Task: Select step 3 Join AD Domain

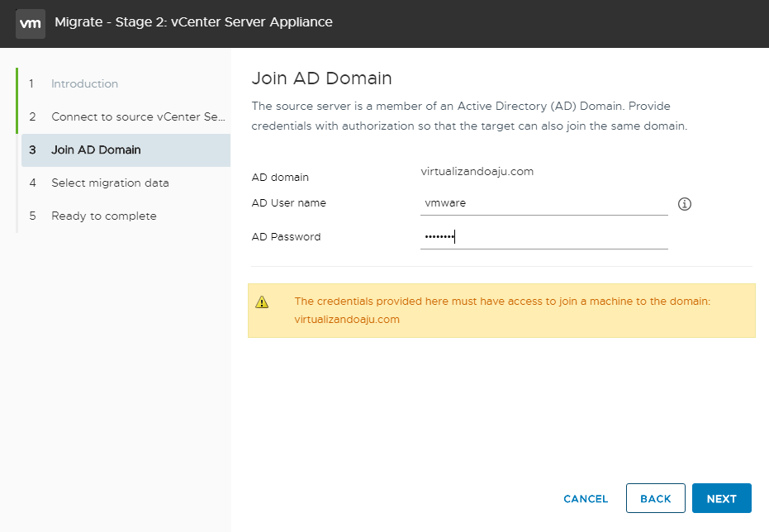Action: [96, 150]
